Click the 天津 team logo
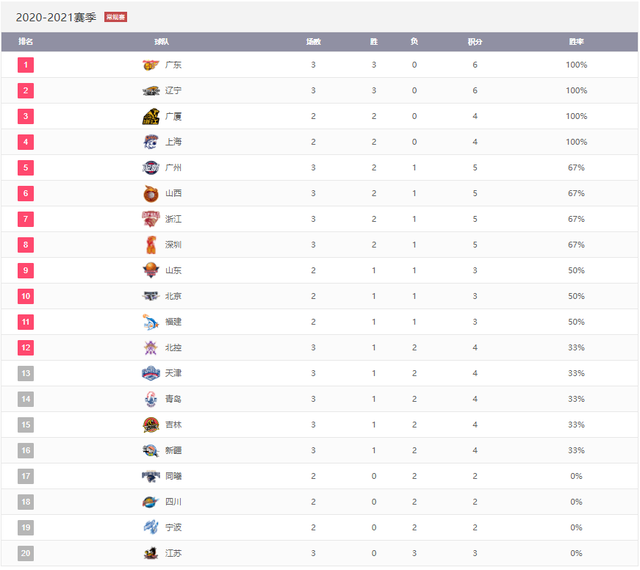The width and height of the screenshot is (640, 570). point(151,373)
